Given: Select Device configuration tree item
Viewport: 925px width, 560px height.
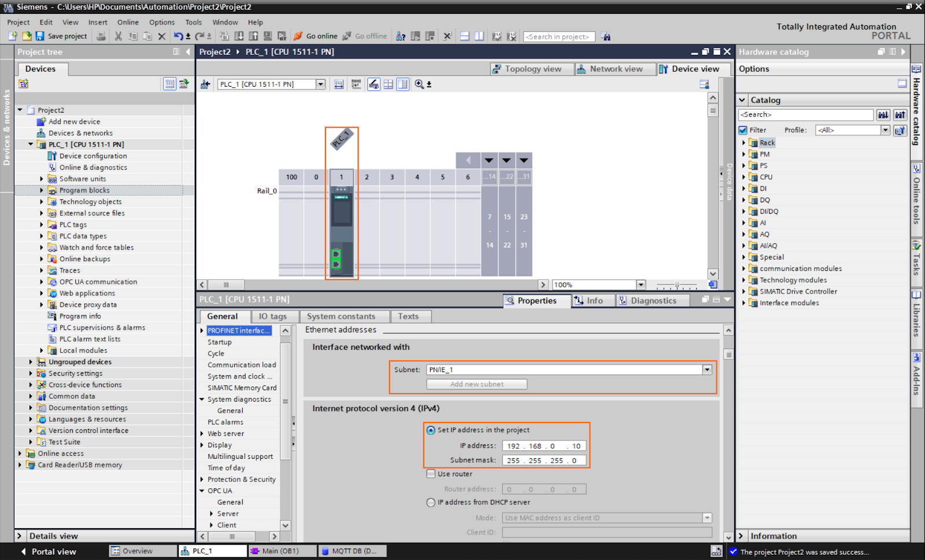Looking at the screenshot, I should tap(87, 156).
